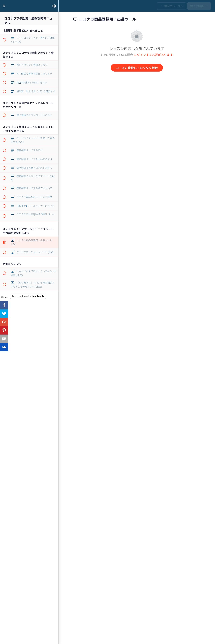
Task: Click the Facebook share icon
Action: [4, 305]
